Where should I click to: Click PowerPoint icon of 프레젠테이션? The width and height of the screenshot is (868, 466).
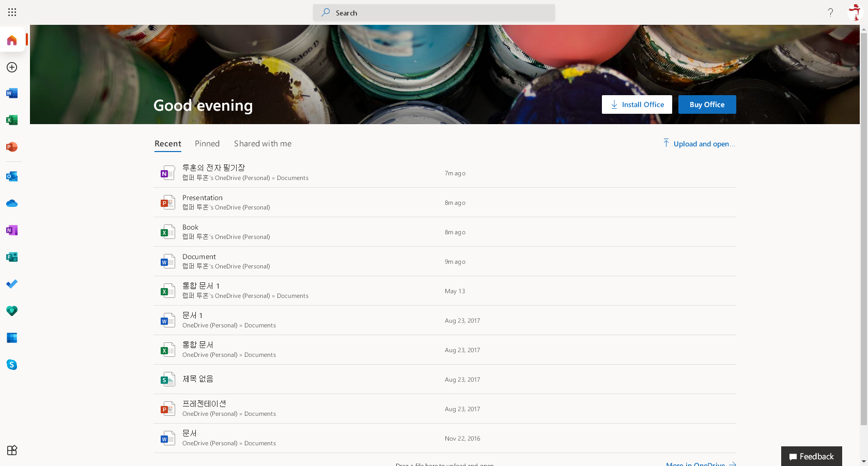167,409
